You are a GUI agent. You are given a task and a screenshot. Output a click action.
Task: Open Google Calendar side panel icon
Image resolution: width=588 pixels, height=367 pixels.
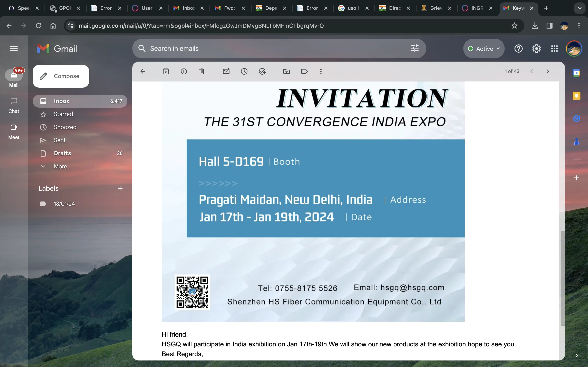click(576, 73)
